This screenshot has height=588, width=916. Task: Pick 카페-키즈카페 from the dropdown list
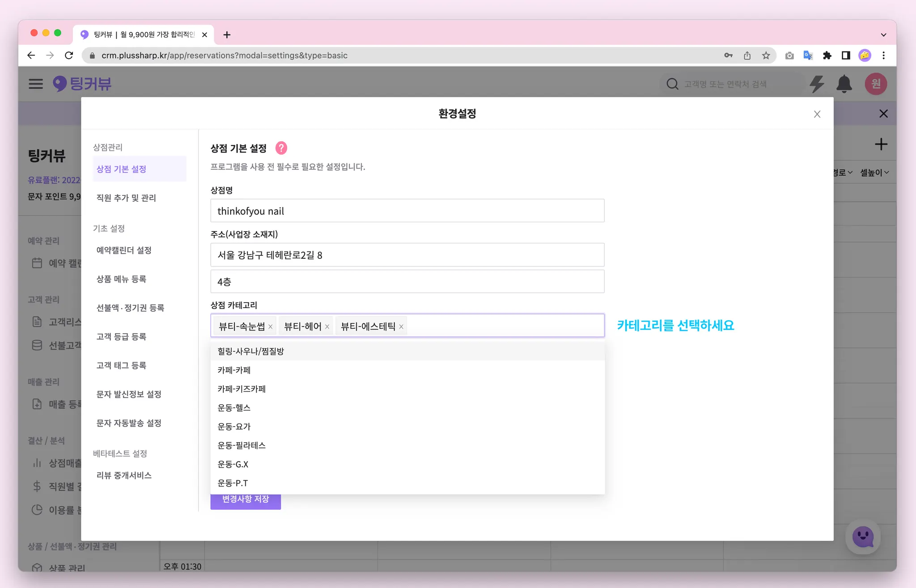pyautogui.click(x=242, y=389)
